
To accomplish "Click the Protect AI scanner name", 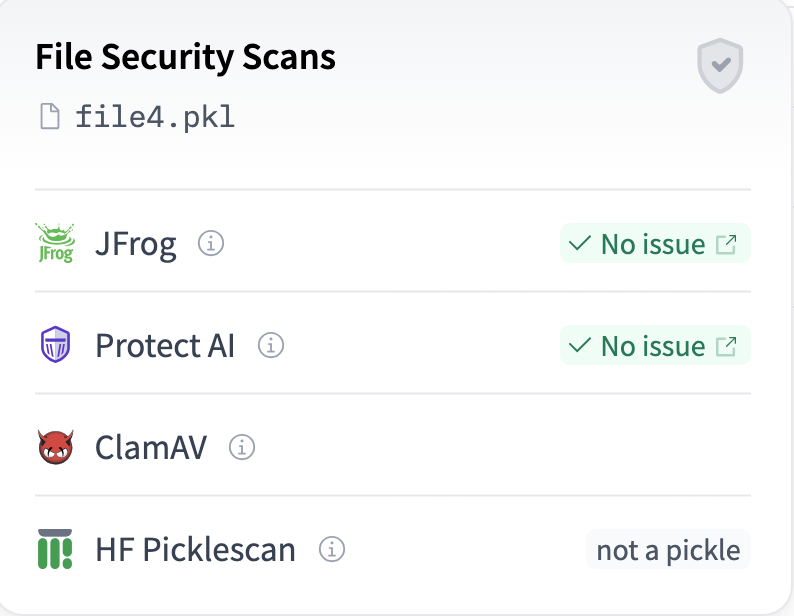I will point(165,346).
